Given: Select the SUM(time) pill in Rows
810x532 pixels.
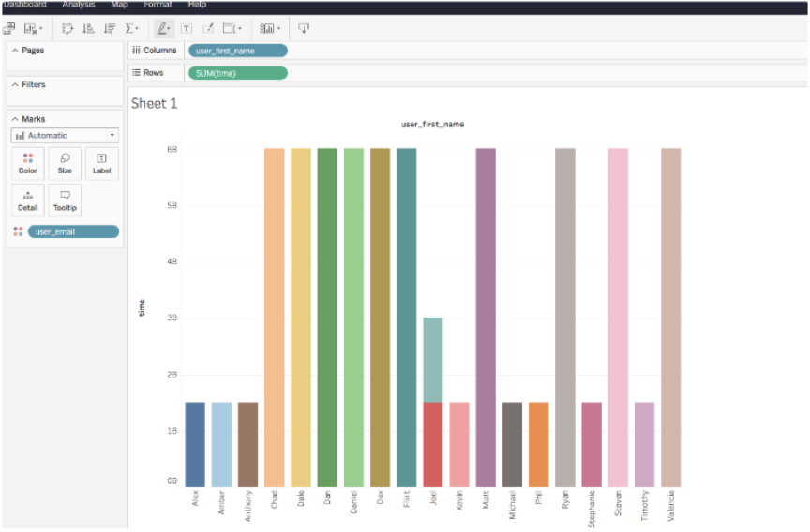Looking at the screenshot, I should click(237, 73).
